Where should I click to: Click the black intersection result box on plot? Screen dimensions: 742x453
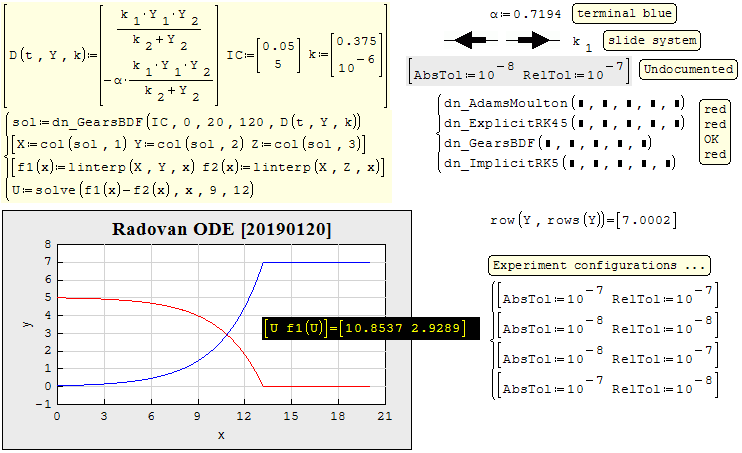click(x=364, y=327)
